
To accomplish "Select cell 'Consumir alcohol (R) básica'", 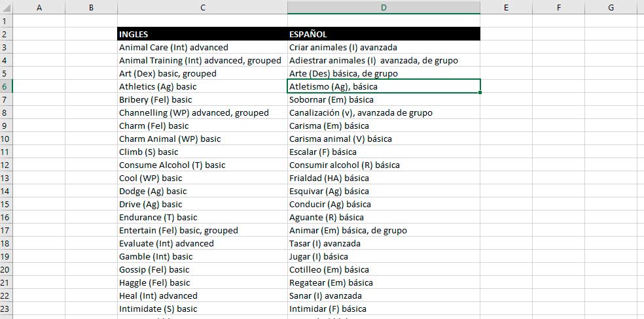I will coord(384,165).
